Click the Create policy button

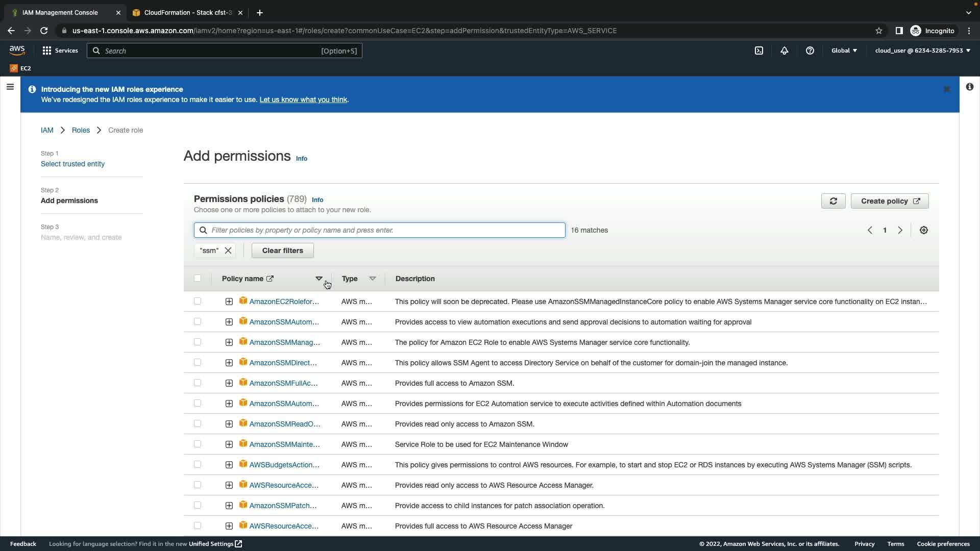click(889, 201)
